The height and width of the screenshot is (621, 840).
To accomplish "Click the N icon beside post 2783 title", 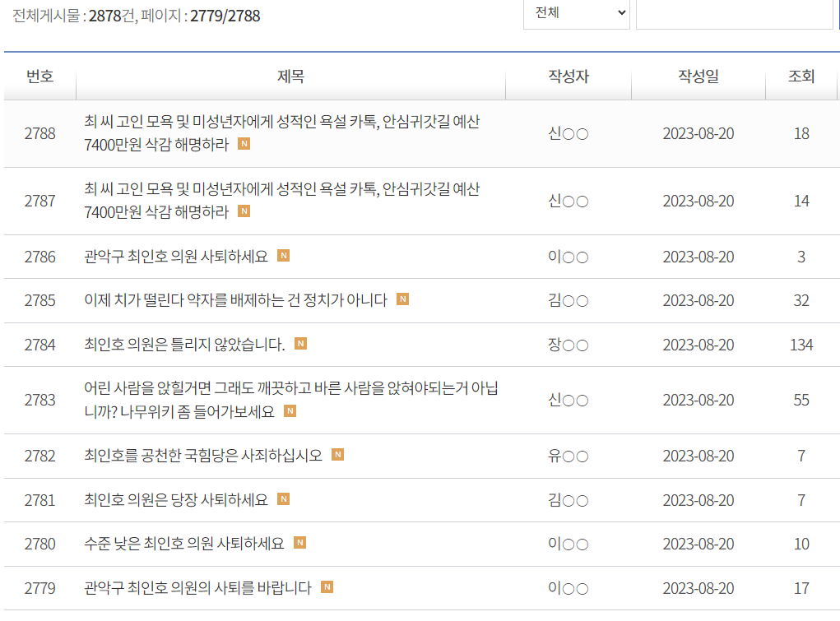I will (290, 411).
